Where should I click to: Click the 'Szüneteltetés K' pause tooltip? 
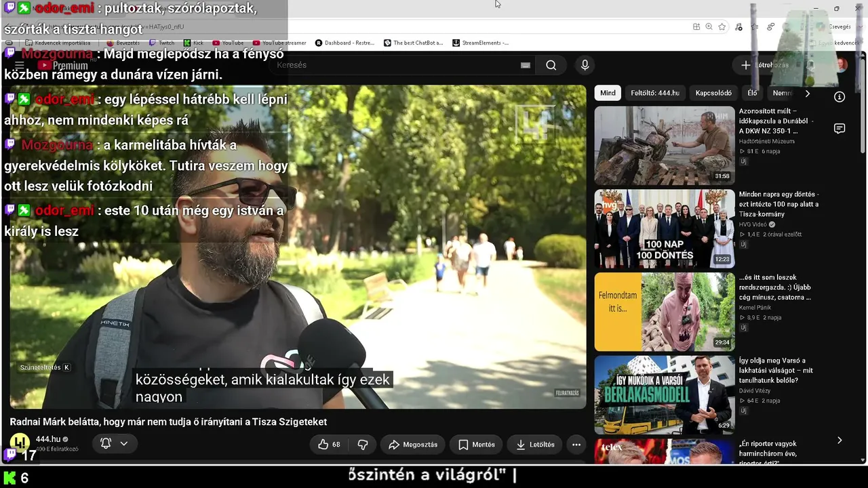[45, 367]
